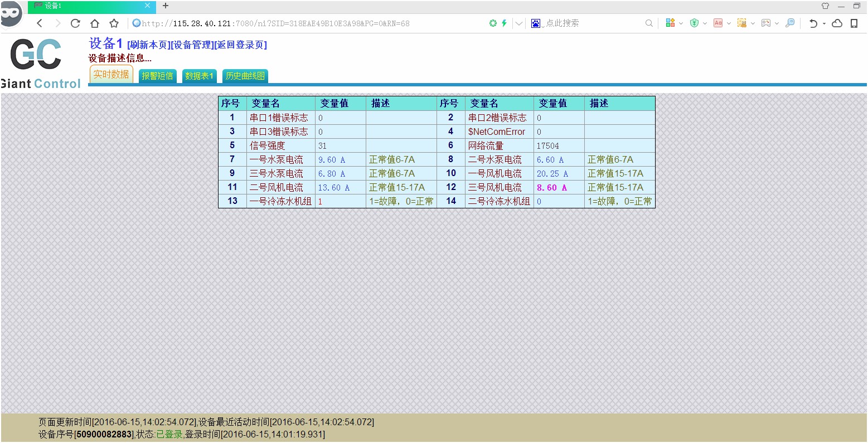Click the green lightning speed-mode icon
The height and width of the screenshot is (443, 868).
coord(504,23)
